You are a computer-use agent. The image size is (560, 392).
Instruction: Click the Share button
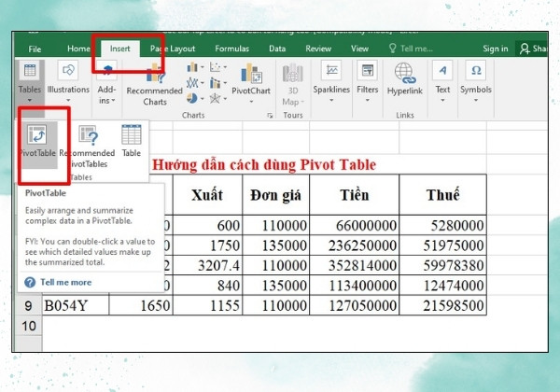[x=533, y=49]
